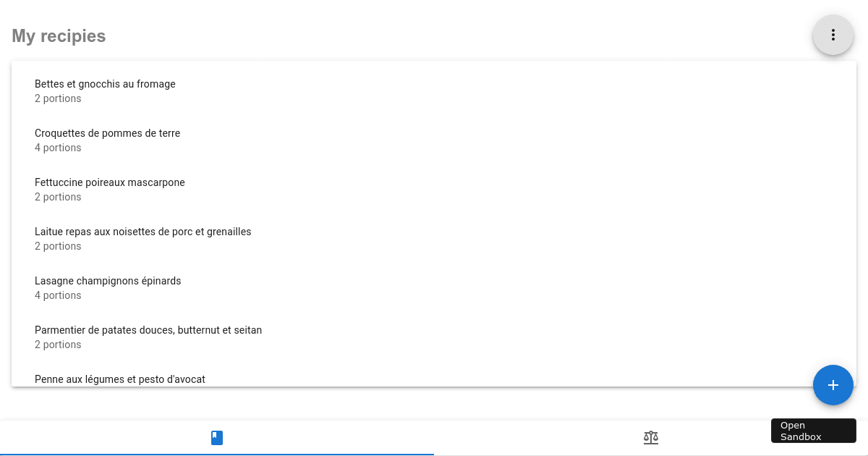Open the three-dot more options menu
Image resolution: width=868 pixels, height=456 pixels.
coord(833,35)
